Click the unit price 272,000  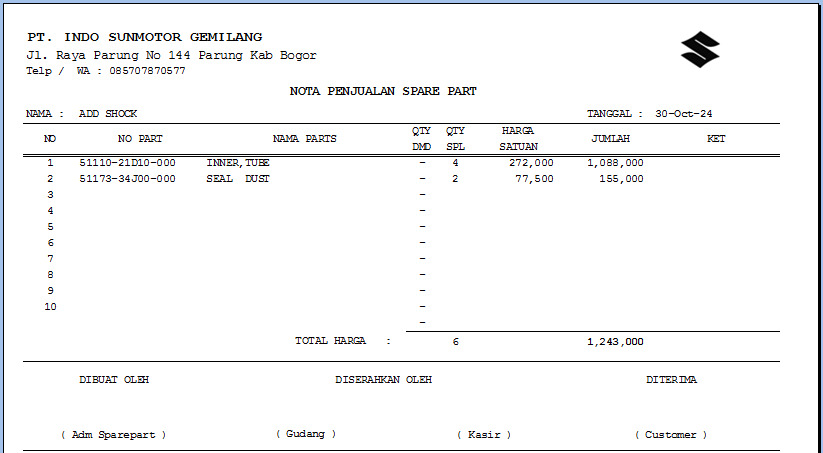(530, 162)
